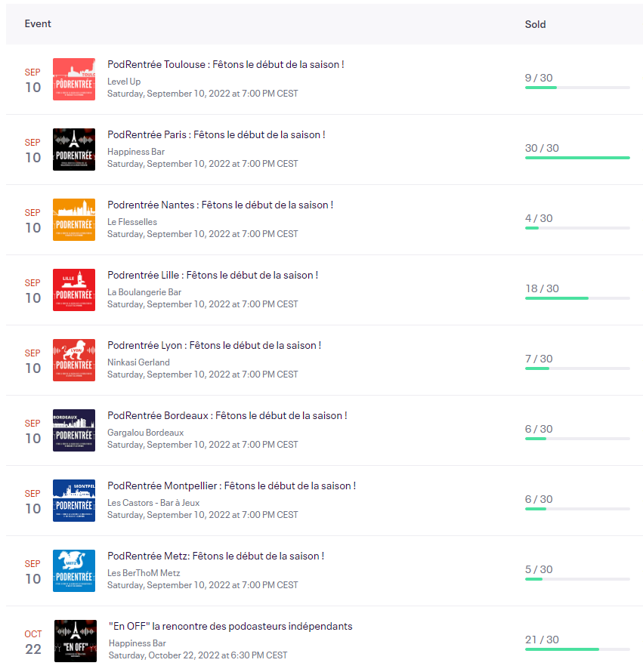643x672 pixels.
Task: Click the "La Boulangerie Bar" venue text
Action: coord(144,292)
